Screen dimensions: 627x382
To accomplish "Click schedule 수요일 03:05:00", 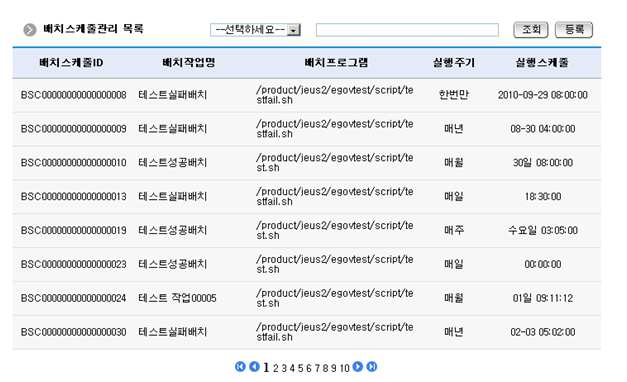I will (x=543, y=230).
